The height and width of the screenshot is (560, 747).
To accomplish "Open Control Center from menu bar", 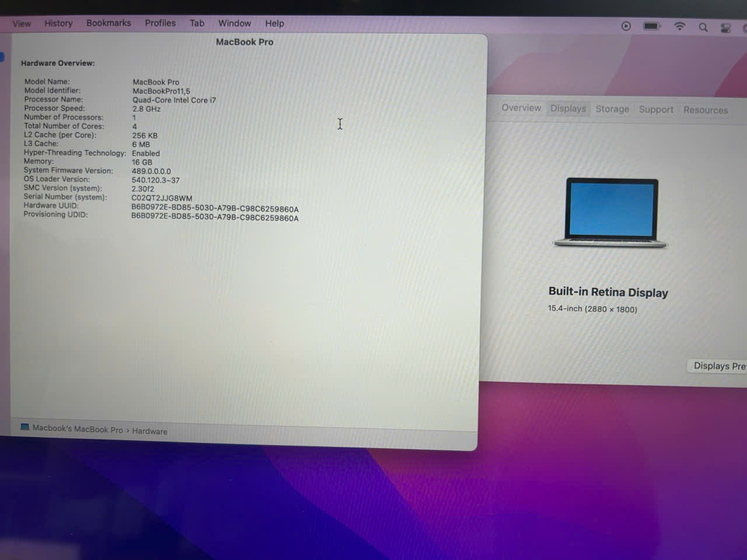I will [725, 28].
